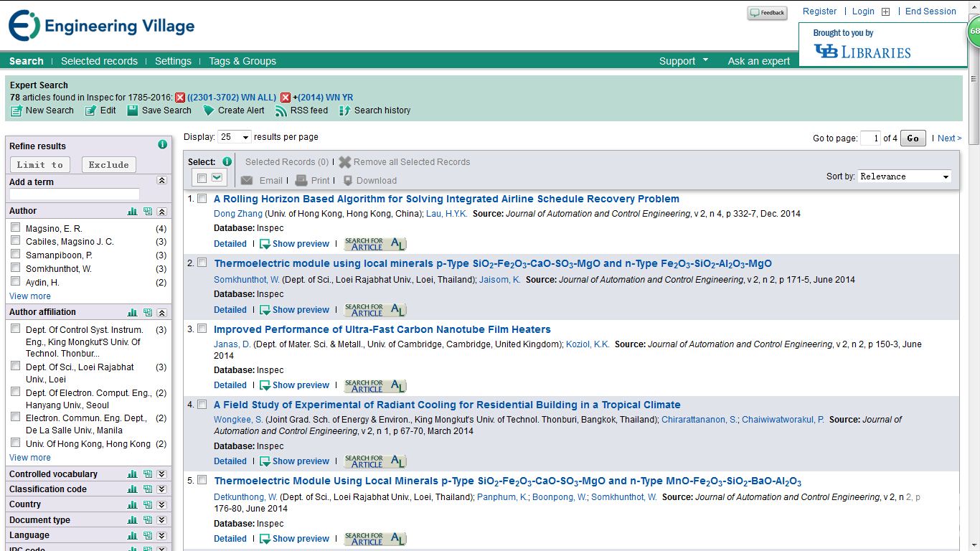Viewport: 980px width, 551px height.
Task: Open Tags & Groups tab
Action: point(242,61)
